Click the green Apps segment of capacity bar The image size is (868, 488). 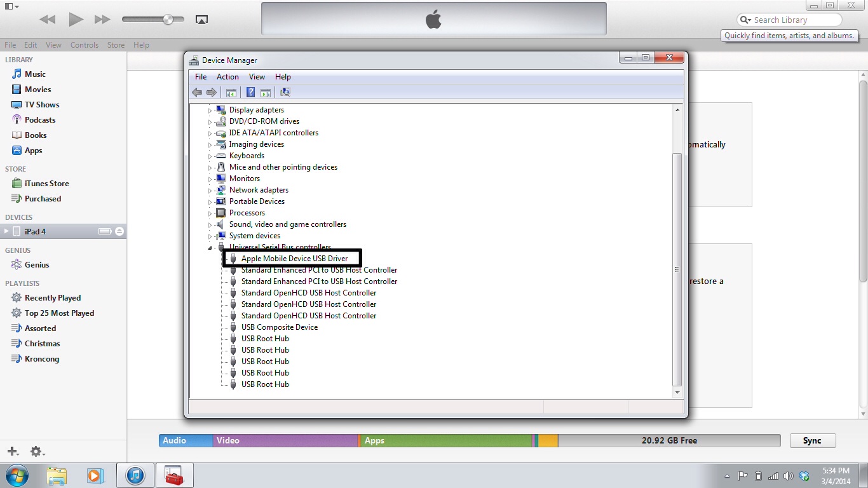coord(446,440)
